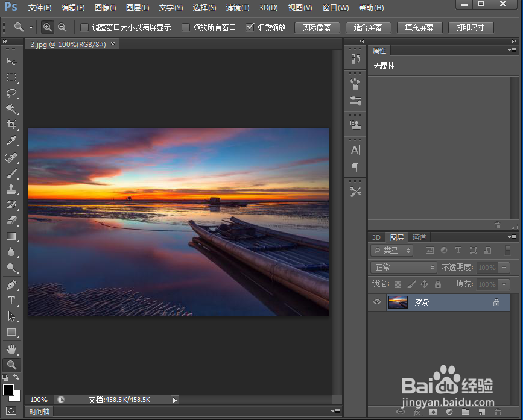
Task: Select the Magic Wand tool
Action: click(x=11, y=108)
